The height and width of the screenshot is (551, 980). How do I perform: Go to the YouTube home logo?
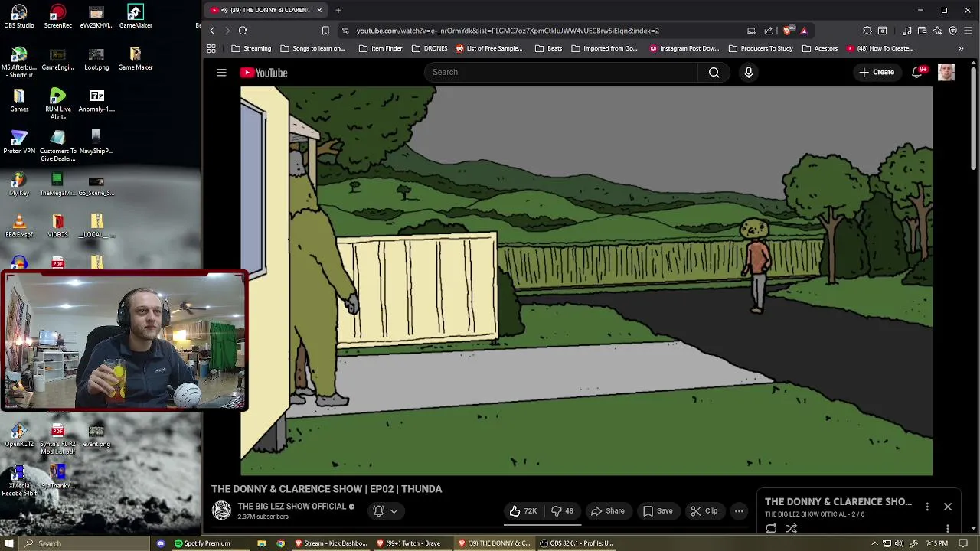263,73
